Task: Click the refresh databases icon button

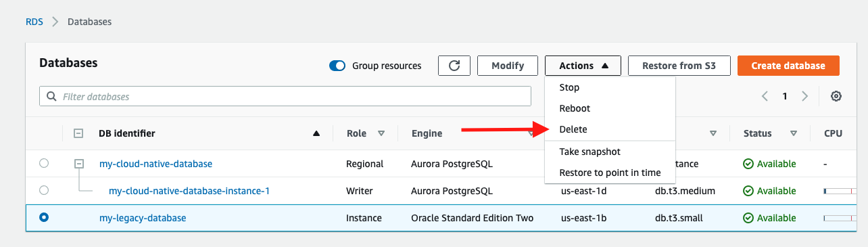Action: pyautogui.click(x=454, y=66)
